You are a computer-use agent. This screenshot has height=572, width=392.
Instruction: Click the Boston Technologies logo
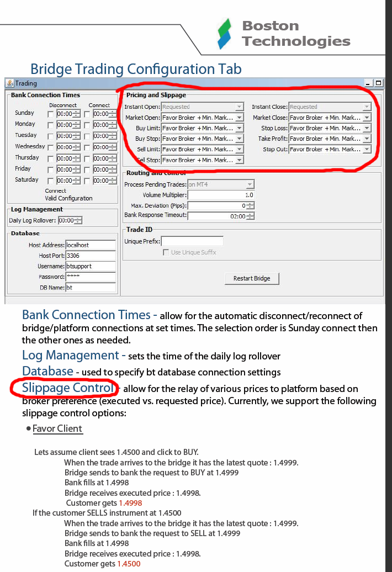click(284, 34)
